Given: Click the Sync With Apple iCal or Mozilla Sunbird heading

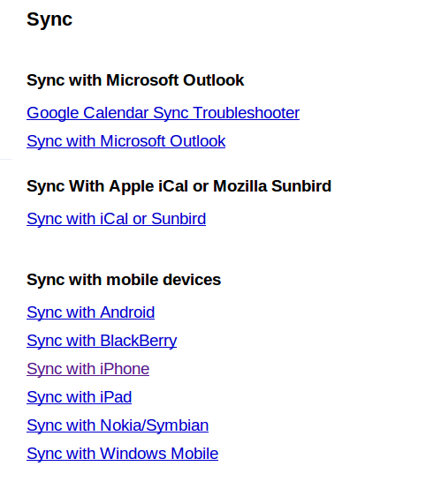Looking at the screenshot, I should pyautogui.click(x=179, y=186).
